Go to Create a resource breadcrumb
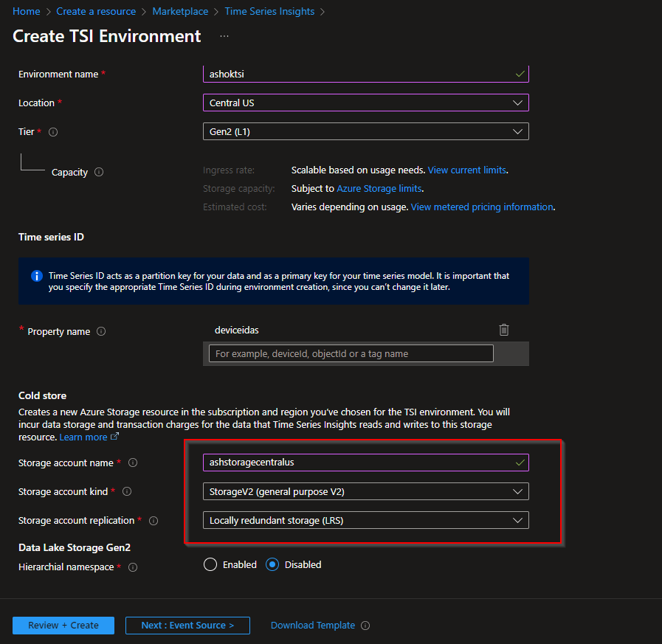662x644 pixels. (x=96, y=11)
